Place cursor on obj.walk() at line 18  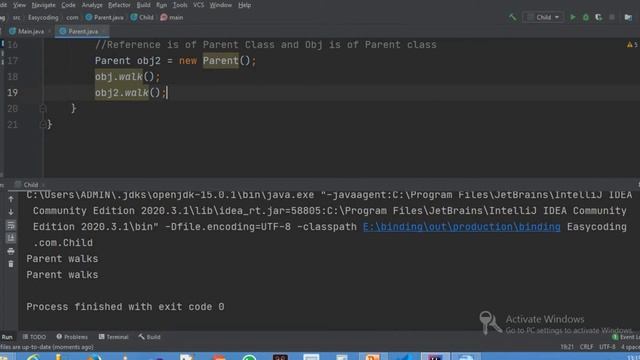[x=127, y=77]
